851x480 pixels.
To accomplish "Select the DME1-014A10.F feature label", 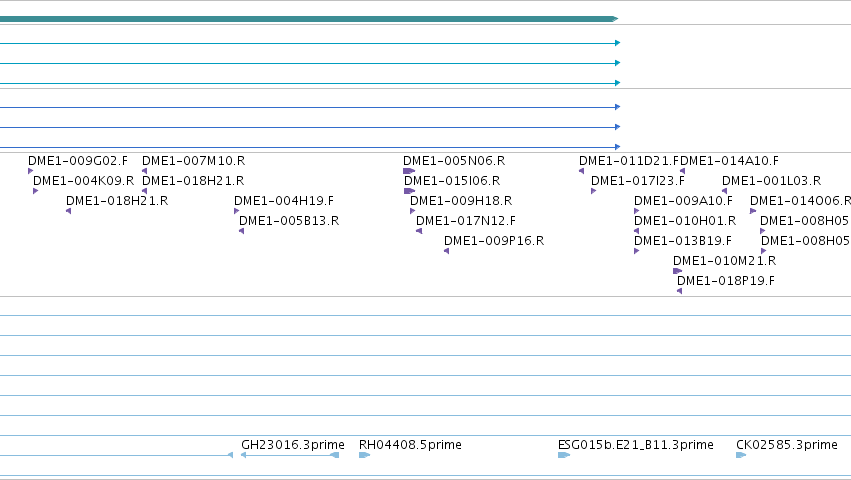I will 729,161.
